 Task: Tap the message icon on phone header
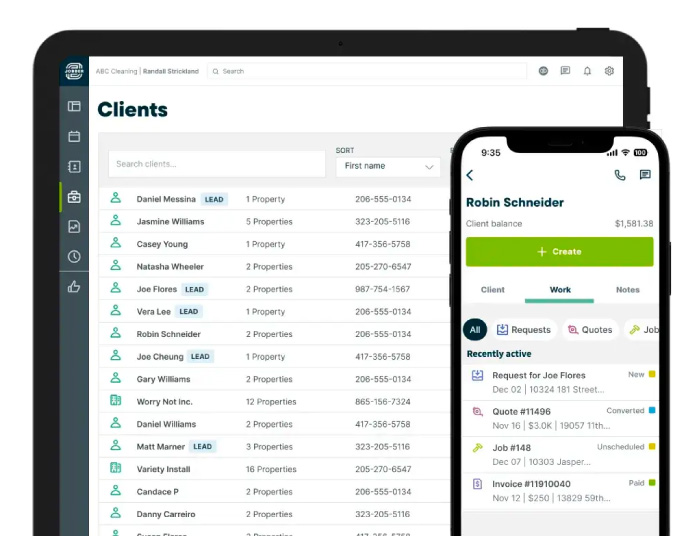pyautogui.click(x=645, y=175)
